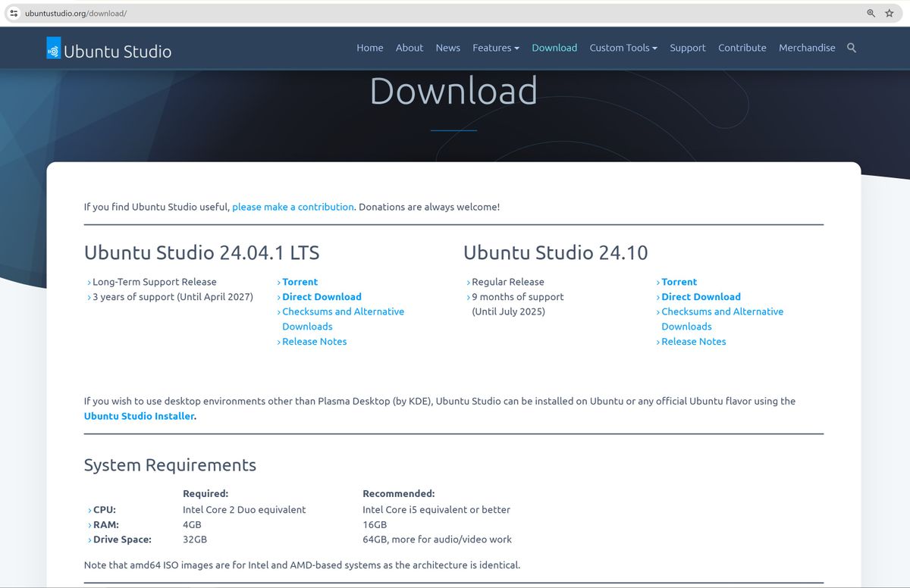Click Direct Download for Ubuntu Studio 24.10
The width and height of the screenshot is (910, 588).
coord(701,296)
